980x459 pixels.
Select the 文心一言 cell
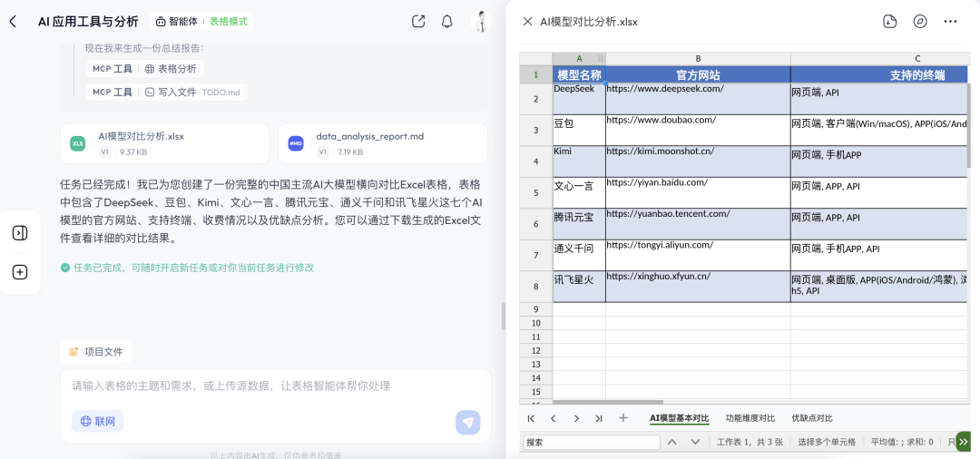(579, 193)
